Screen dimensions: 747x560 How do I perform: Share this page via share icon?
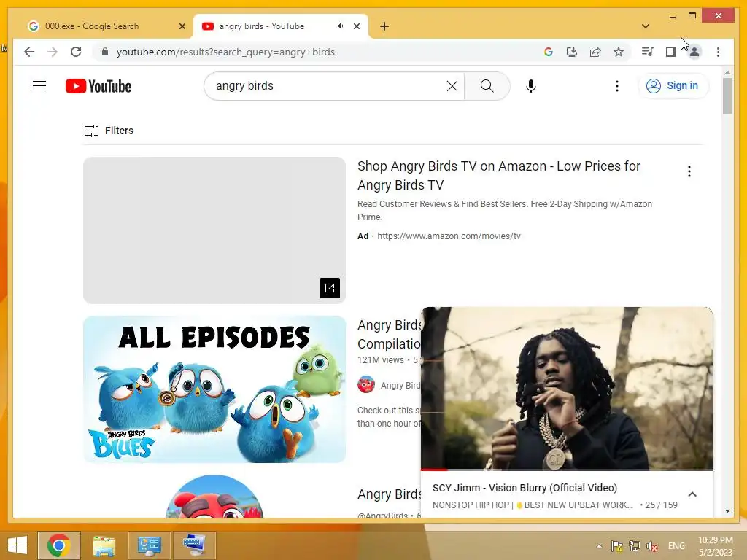pos(595,52)
